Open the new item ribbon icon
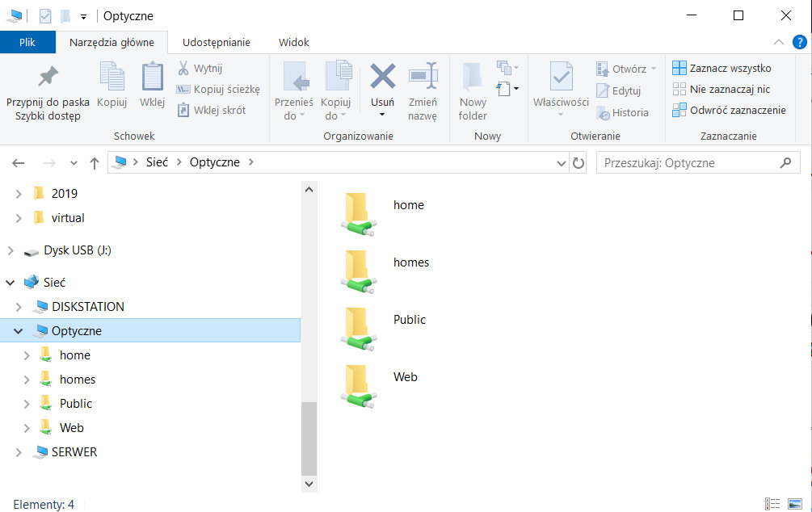The width and height of the screenshot is (812, 512). coord(507,67)
